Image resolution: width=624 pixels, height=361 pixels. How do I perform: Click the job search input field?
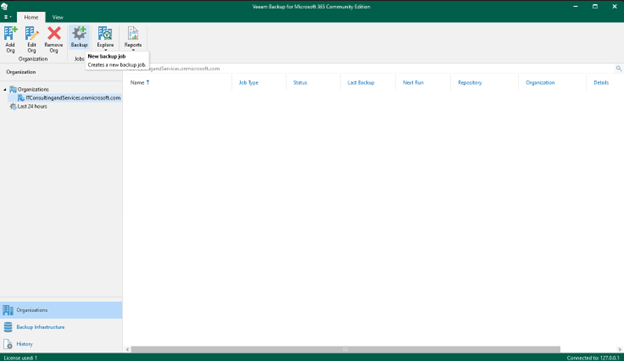370,68
